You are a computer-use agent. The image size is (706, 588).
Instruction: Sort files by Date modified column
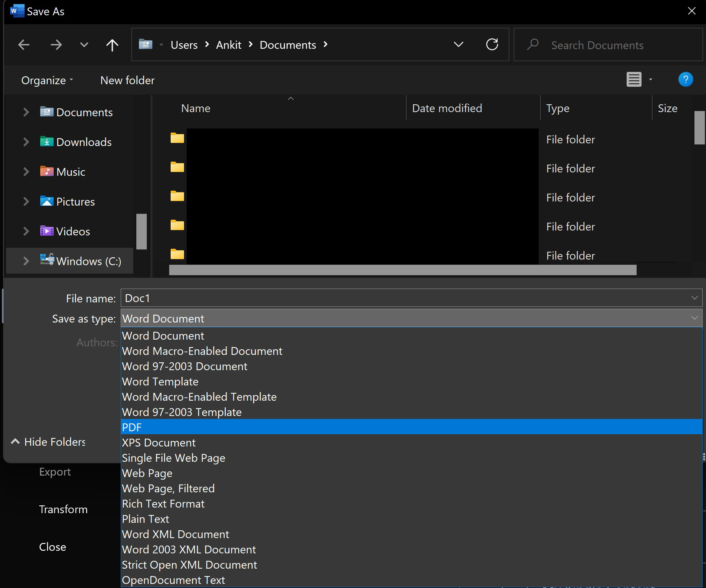(447, 108)
